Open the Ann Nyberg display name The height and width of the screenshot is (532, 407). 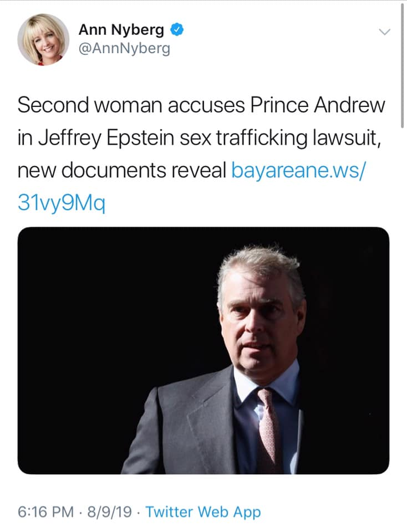pyautogui.click(x=121, y=30)
